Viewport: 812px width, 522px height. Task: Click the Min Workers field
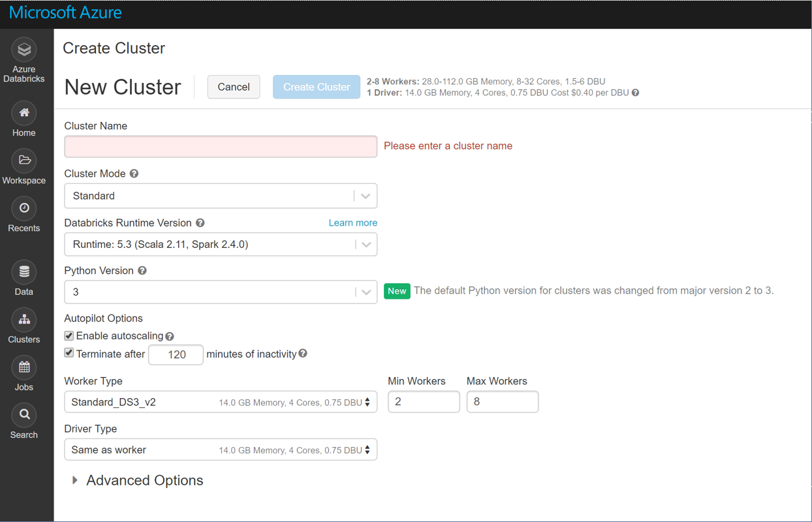pos(424,402)
